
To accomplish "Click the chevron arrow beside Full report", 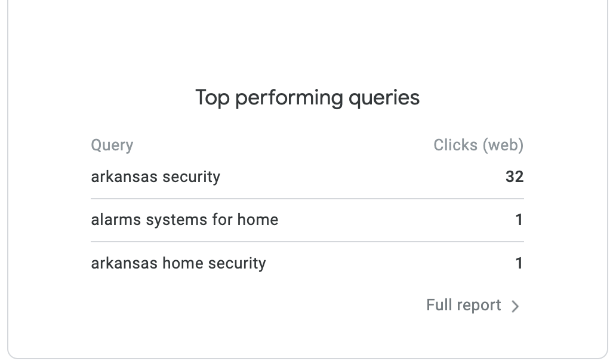I will 516,307.
